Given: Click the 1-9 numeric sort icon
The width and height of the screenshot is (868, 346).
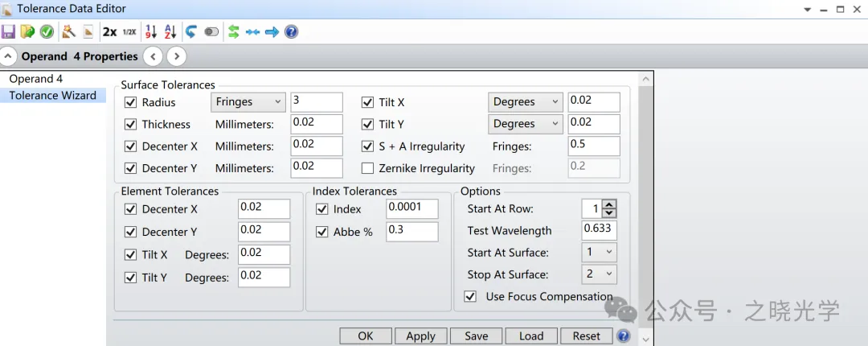Looking at the screenshot, I should click(150, 32).
